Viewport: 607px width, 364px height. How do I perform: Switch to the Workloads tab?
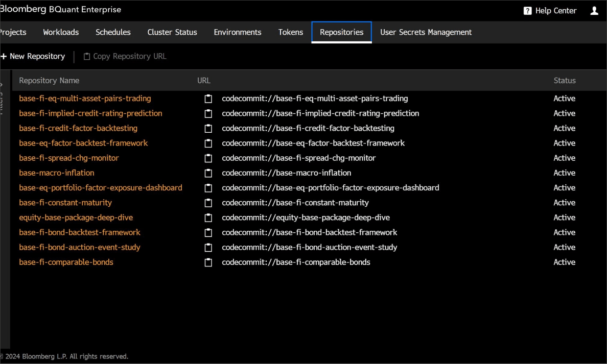(61, 32)
